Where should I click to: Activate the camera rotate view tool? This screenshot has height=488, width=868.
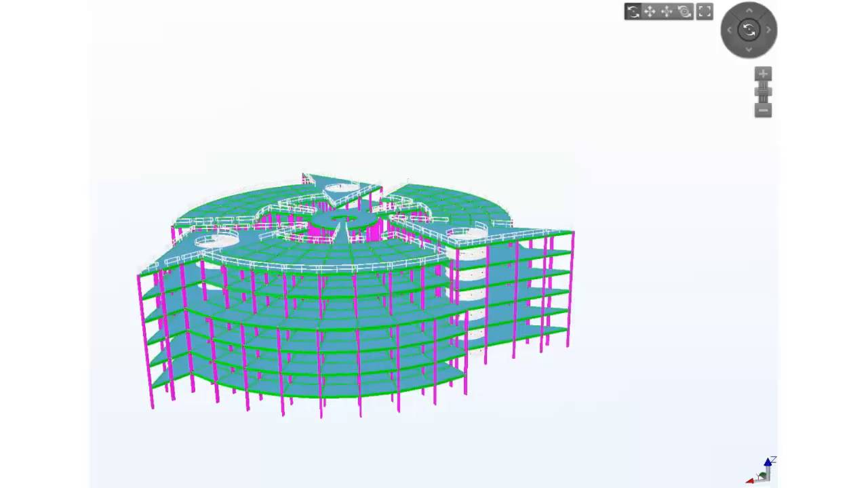point(684,12)
